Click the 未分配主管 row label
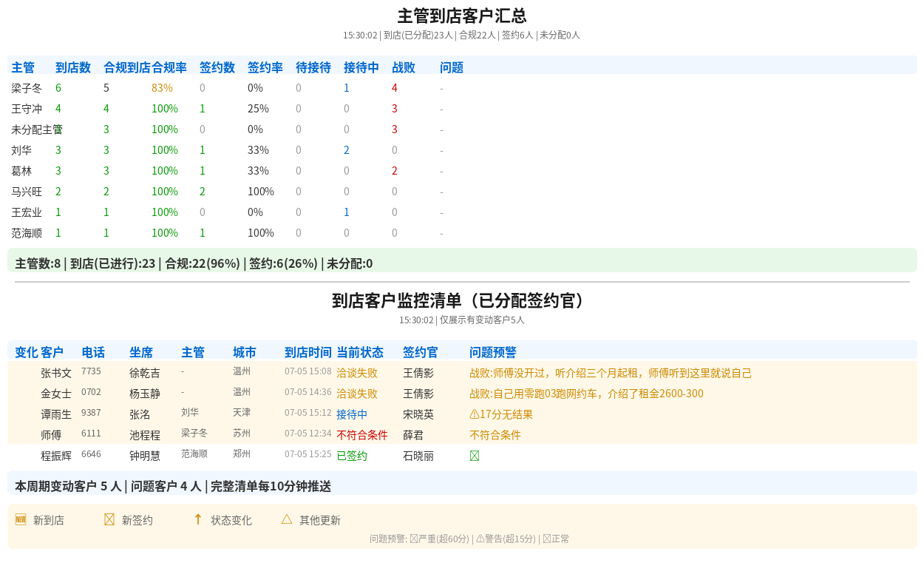This screenshot has height=580, width=924. click(x=37, y=129)
